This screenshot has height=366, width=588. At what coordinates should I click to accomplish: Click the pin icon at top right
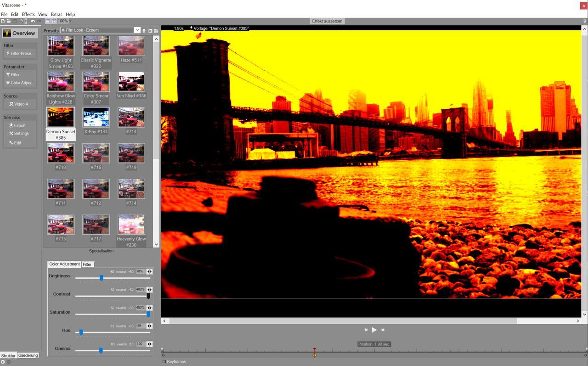pos(584,21)
